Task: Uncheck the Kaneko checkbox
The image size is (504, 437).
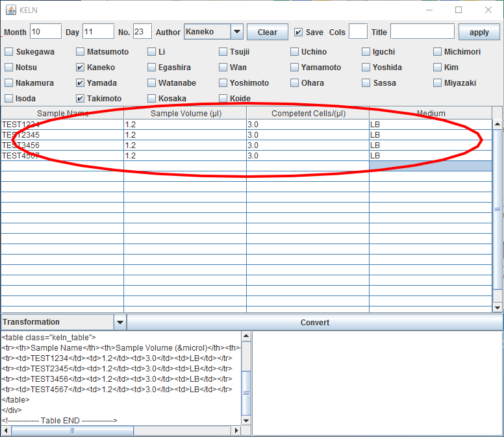Action: click(x=81, y=67)
